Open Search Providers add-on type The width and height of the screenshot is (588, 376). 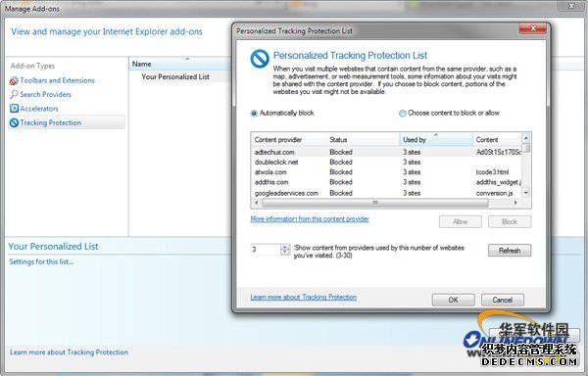pyautogui.click(x=45, y=94)
